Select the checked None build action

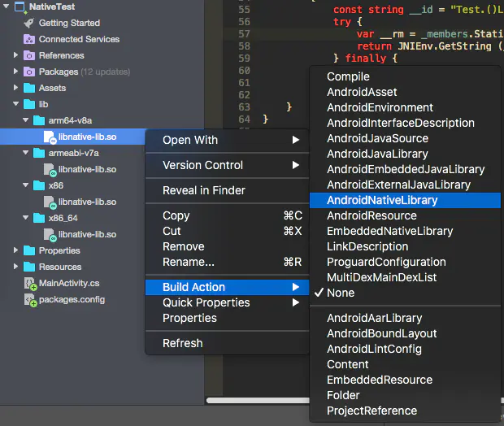coord(405,293)
